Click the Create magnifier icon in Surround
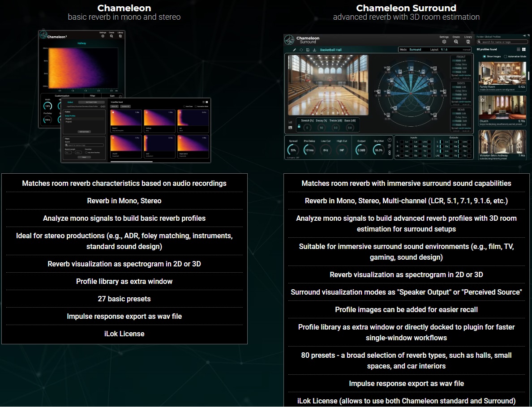Viewport: 532px width, 407px height. pyautogui.click(x=456, y=42)
